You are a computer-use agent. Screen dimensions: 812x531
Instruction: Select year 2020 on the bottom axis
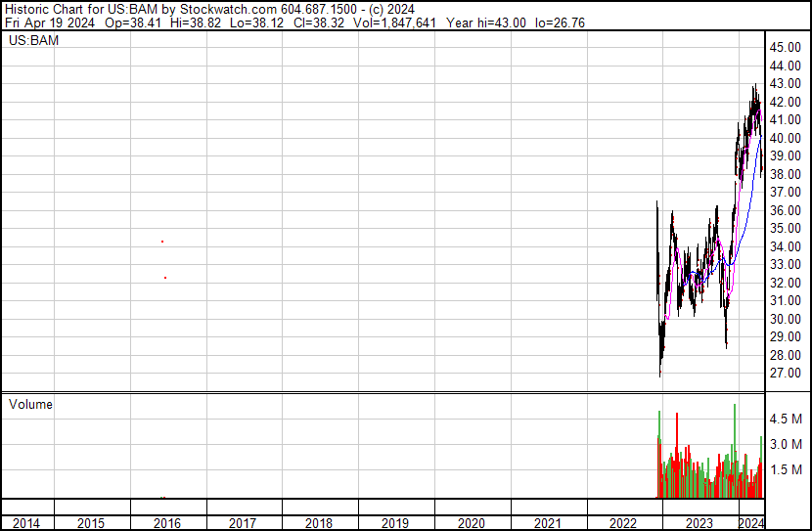click(472, 523)
